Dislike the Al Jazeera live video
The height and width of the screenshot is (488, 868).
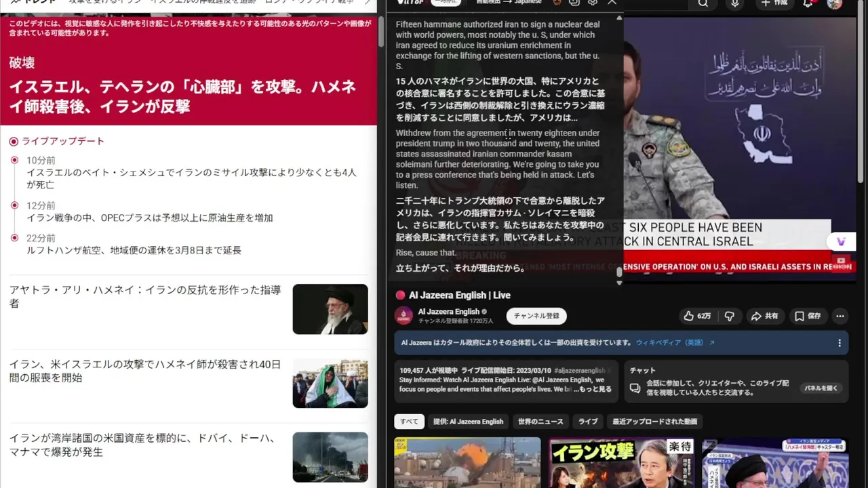pyautogui.click(x=729, y=316)
